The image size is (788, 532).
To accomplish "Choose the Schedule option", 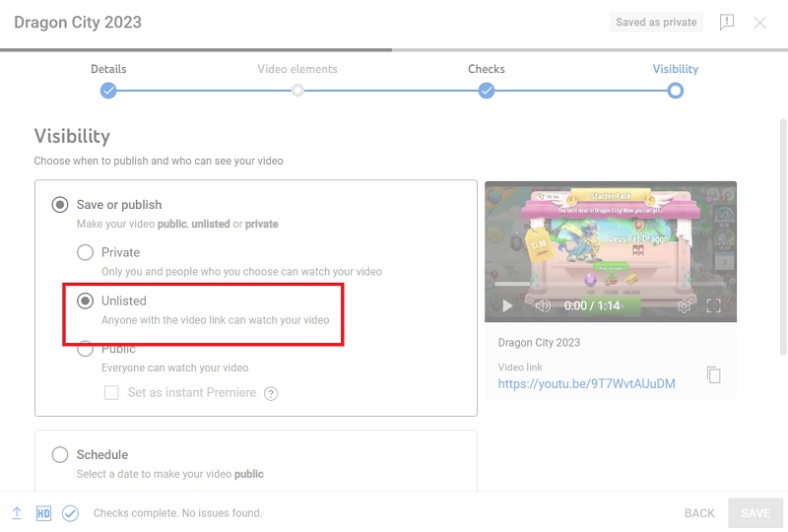I will (x=60, y=454).
